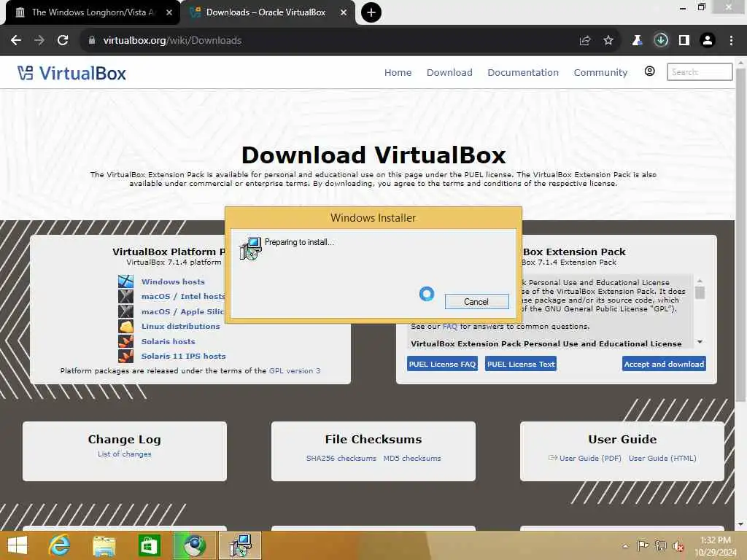The image size is (747, 560).
Task: Open the Home navigation item
Action: click(x=398, y=72)
